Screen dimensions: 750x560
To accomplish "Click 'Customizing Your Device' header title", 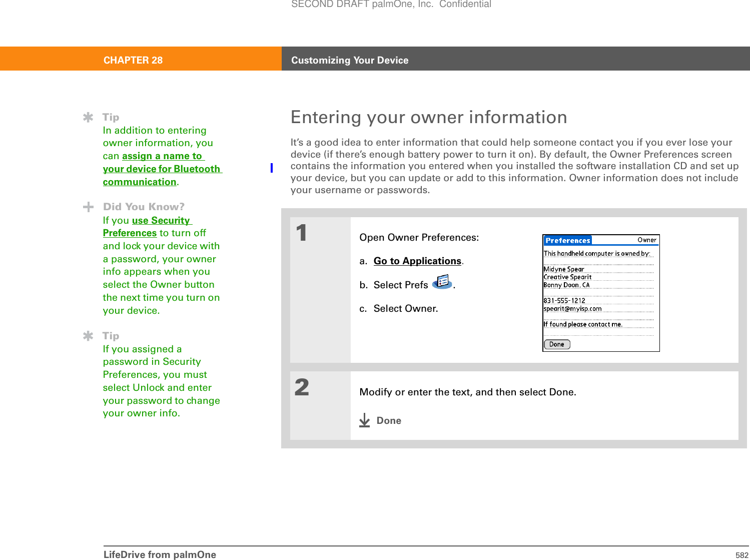I will pyautogui.click(x=350, y=61).
